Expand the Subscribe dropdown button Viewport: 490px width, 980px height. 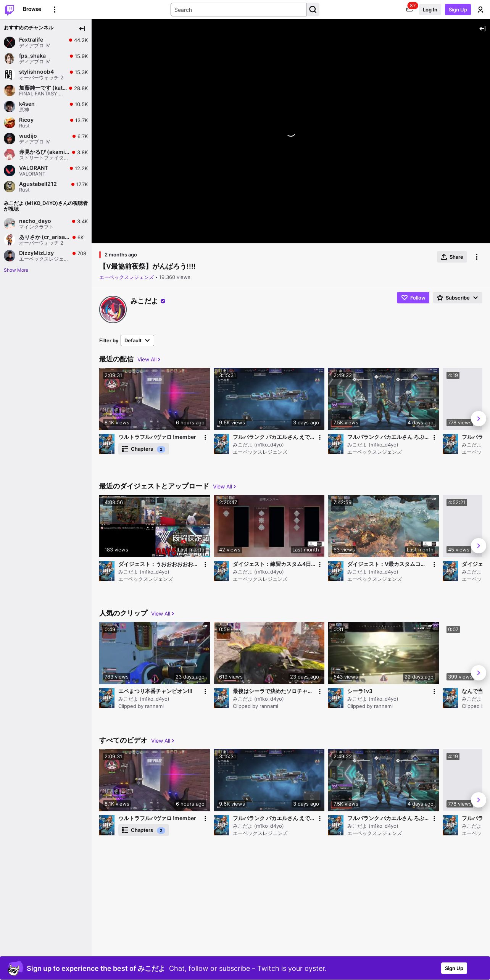coord(458,298)
